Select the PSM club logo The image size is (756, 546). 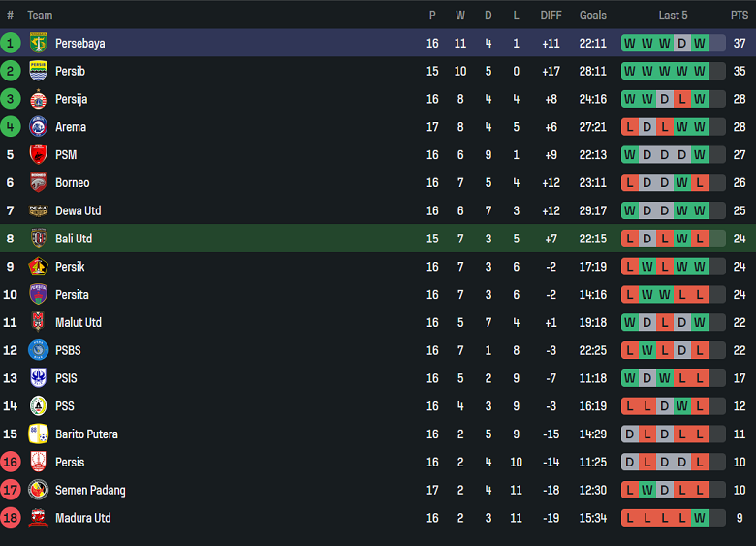tap(39, 155)
